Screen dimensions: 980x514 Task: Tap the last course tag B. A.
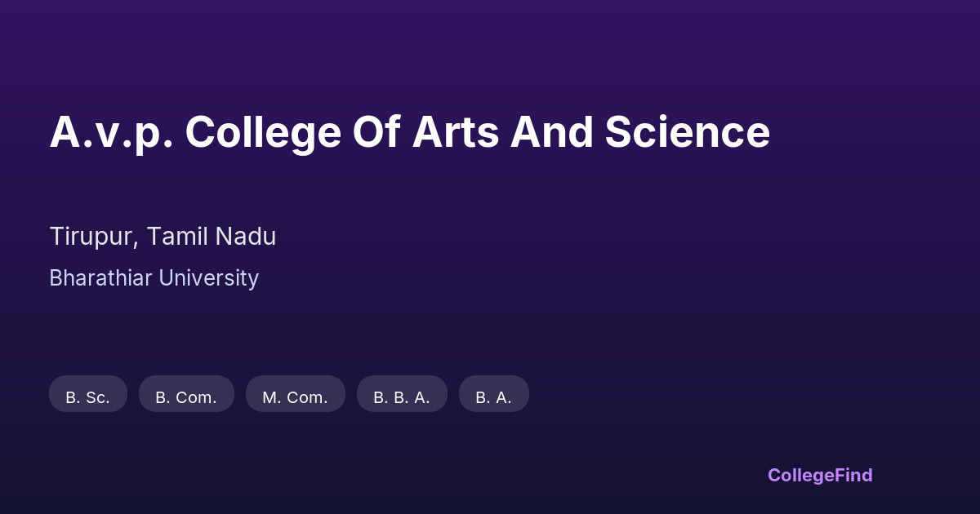493,394
